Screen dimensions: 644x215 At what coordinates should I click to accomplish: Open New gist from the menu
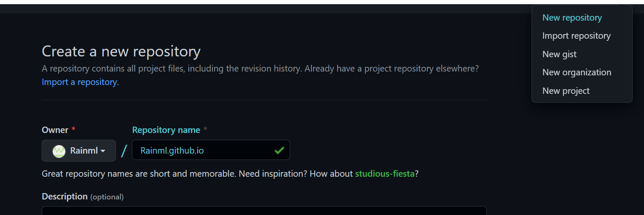(559, 54)
